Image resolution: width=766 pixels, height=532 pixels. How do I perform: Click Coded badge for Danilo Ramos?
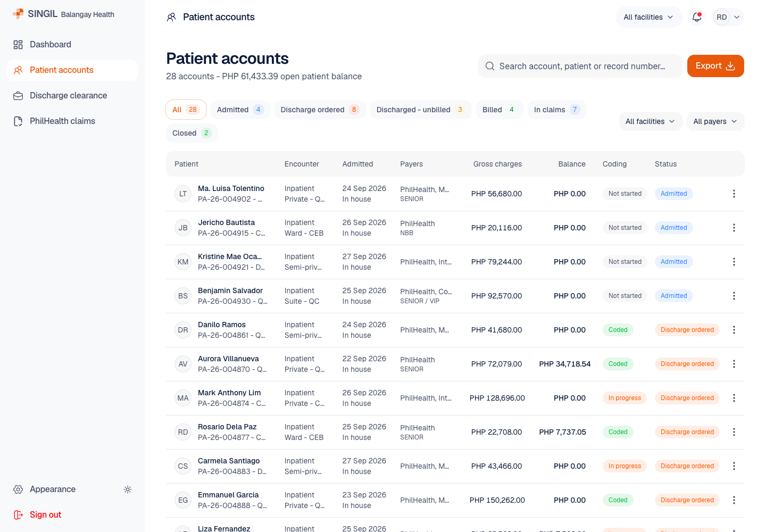[618, 330]
